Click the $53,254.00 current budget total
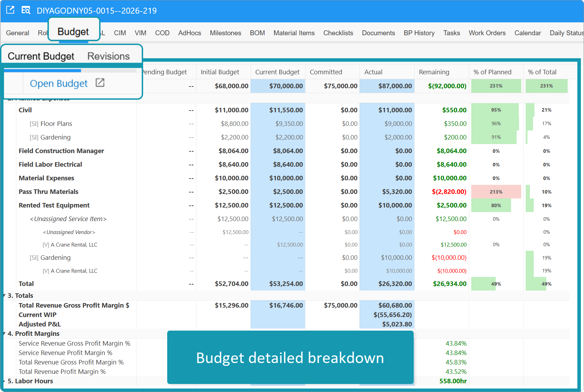This screenshot has height=392, width=584. 286,284
